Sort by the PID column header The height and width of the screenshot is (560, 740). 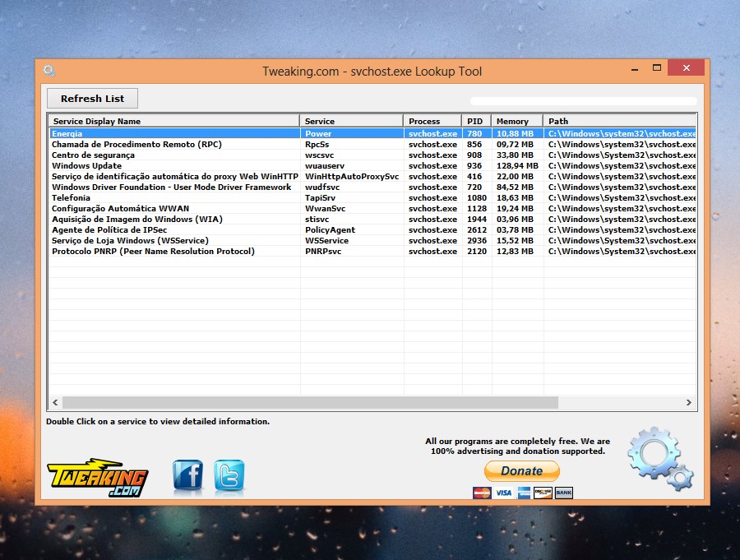pos(477,121)
